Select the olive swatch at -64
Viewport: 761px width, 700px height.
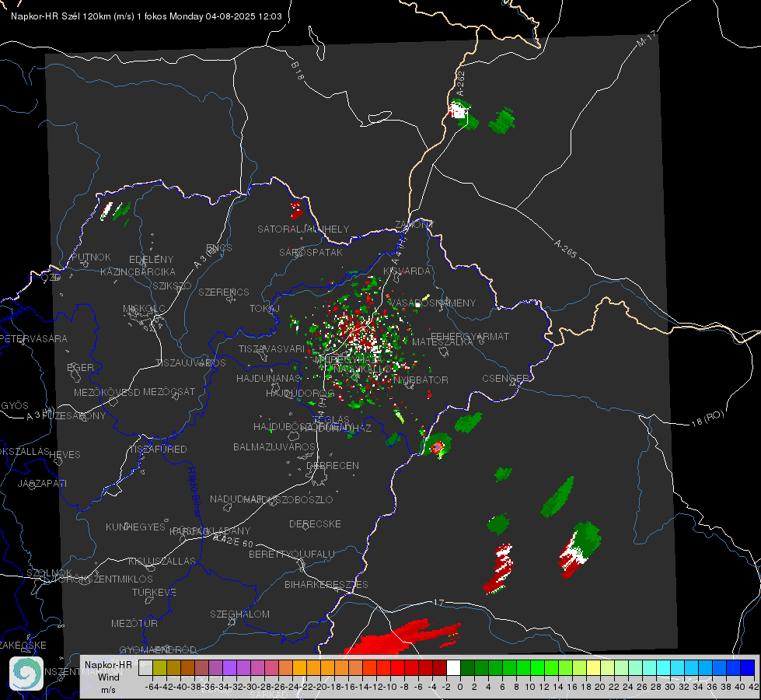click(x=159, y=668)
